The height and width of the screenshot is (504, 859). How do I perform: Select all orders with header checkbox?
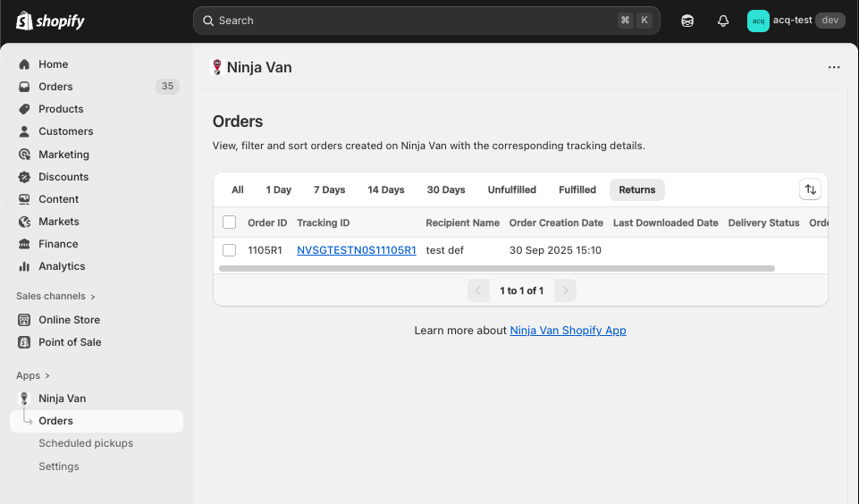pyautogui.click(x=230, y=223)
